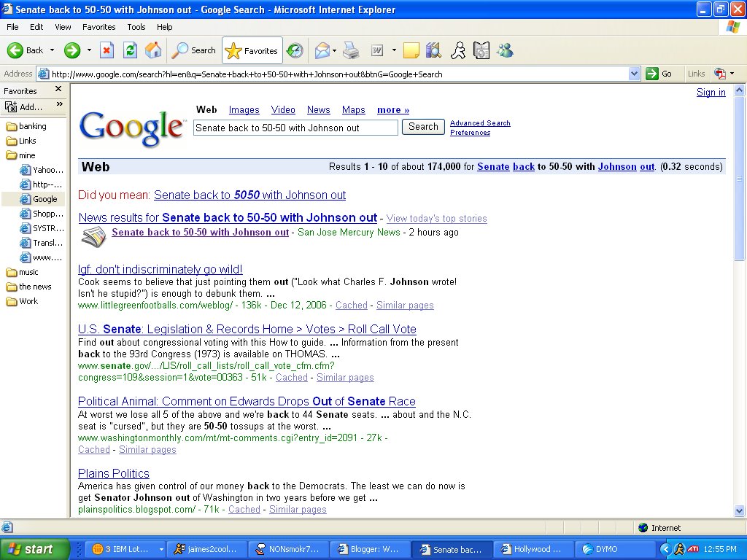This screenshot has width=747, height=560.
Task: Expand the Adobe PDF dropdown arrow
Action: tap(732, 74)
